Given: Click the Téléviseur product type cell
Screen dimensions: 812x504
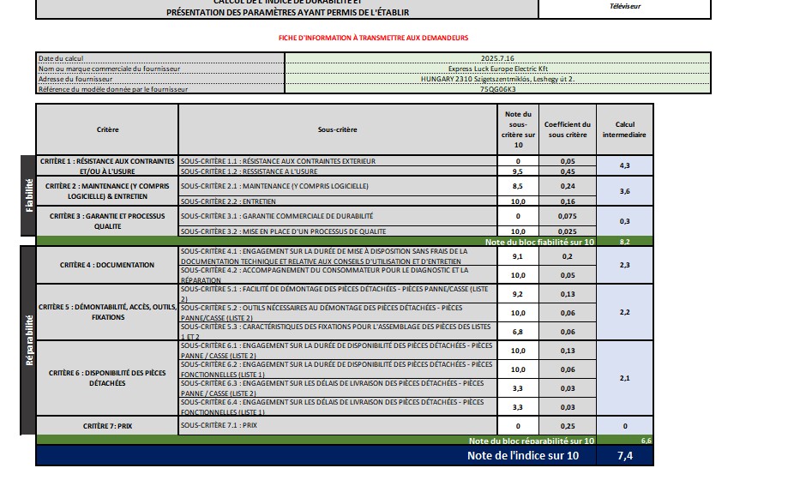Looking at the screenshot, I should [624, 7].
